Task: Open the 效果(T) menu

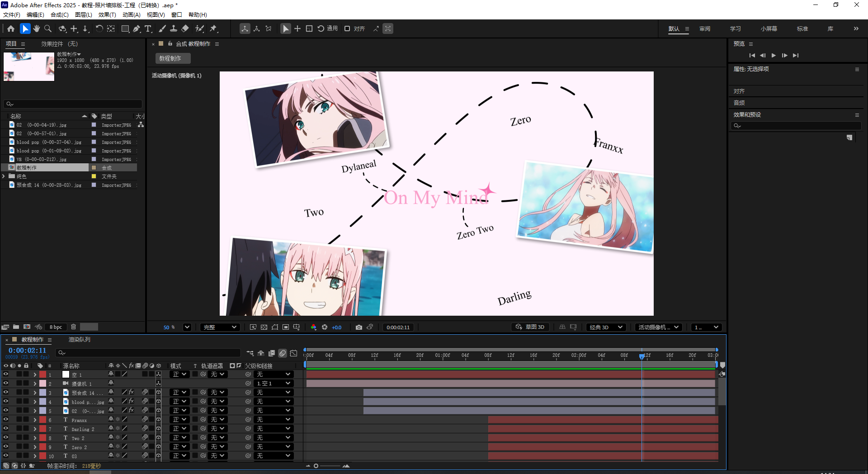Action: click(x=107, y=14)
